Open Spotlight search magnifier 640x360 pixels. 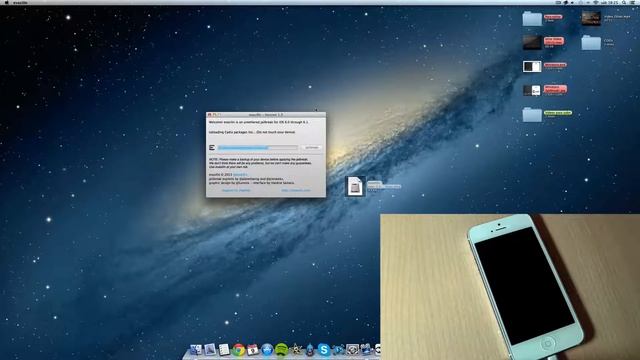pyautogui.click(x=624, y=2)
